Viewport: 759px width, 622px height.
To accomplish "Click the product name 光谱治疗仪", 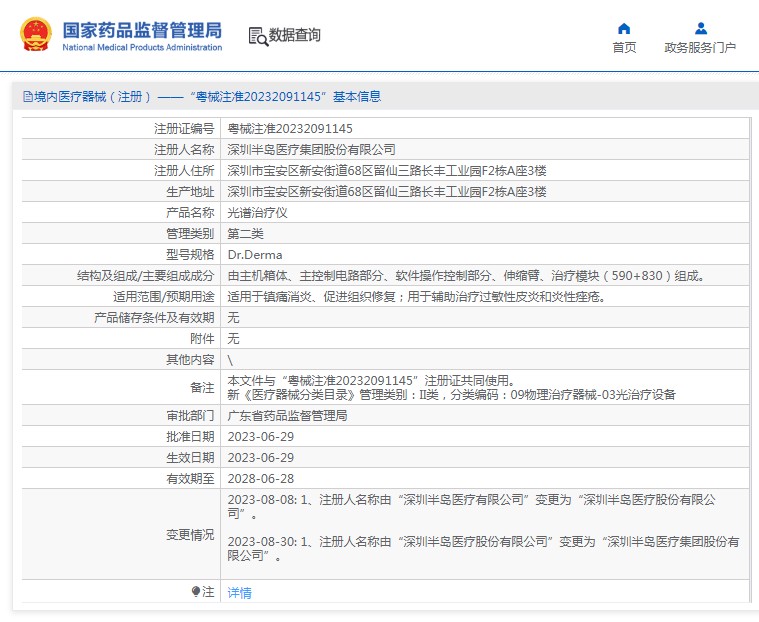I will click(x=257, y=213).
